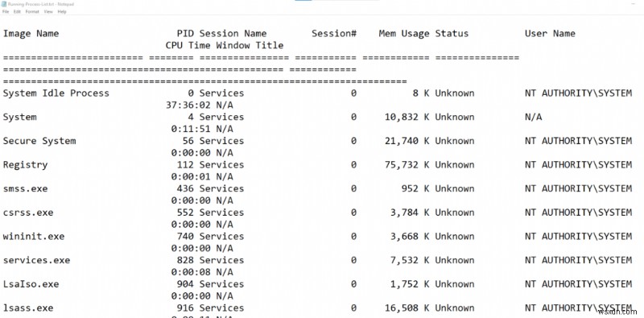The width and height of the screenshot is (644, 318).
Task: Click the '3,668 K' memory value
Action: click(x=410, y=236)
